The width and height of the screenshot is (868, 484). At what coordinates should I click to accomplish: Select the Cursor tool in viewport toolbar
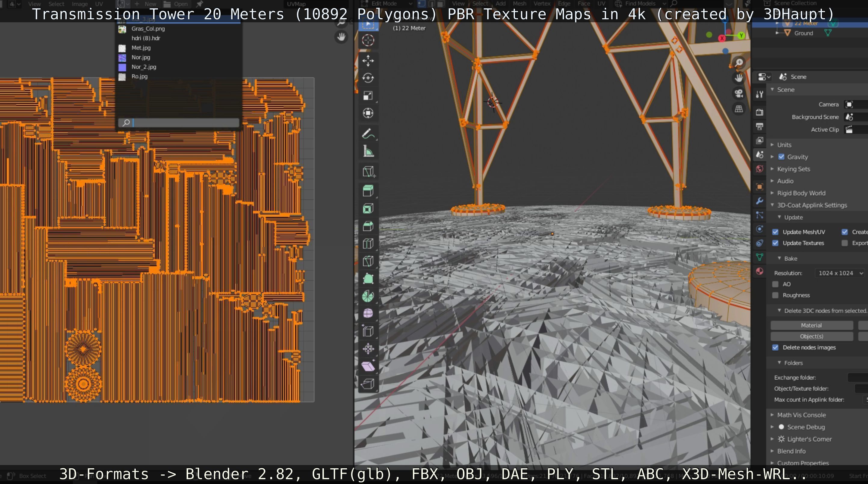pyautogui.click(x=367, y=40)
